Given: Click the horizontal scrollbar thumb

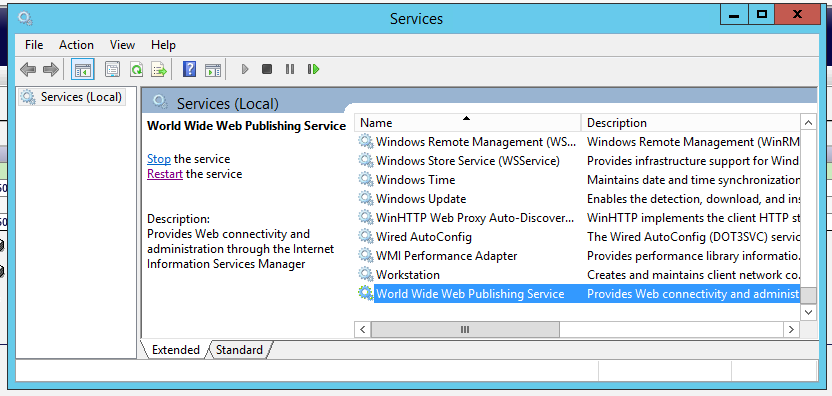Looking at the screenshot, I should [465, 330].
